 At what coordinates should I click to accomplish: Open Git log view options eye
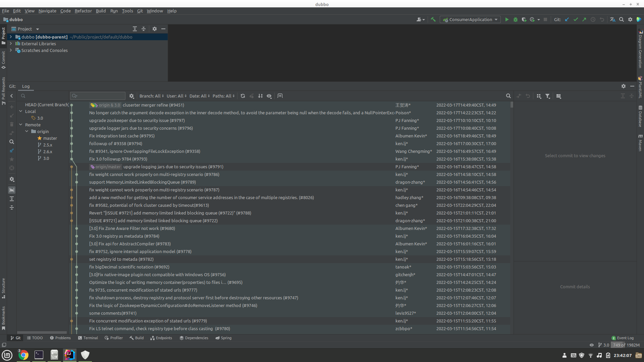pyautogui.click(x=269, y=96)
